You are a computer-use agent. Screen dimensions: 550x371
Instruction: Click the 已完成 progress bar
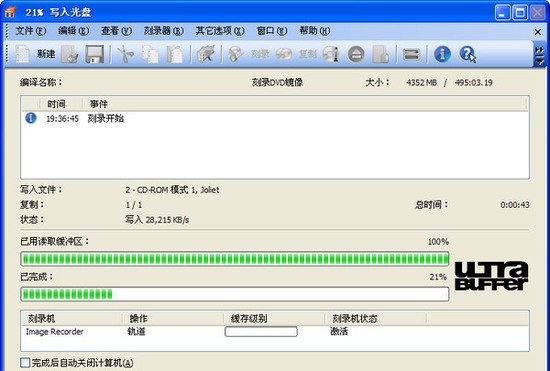coord(235,294)
